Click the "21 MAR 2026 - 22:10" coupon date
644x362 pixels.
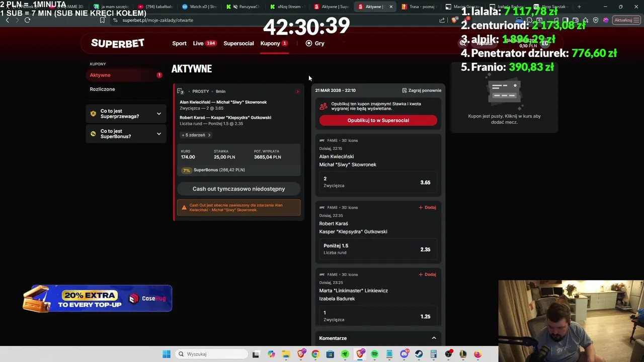click(336, 90)
